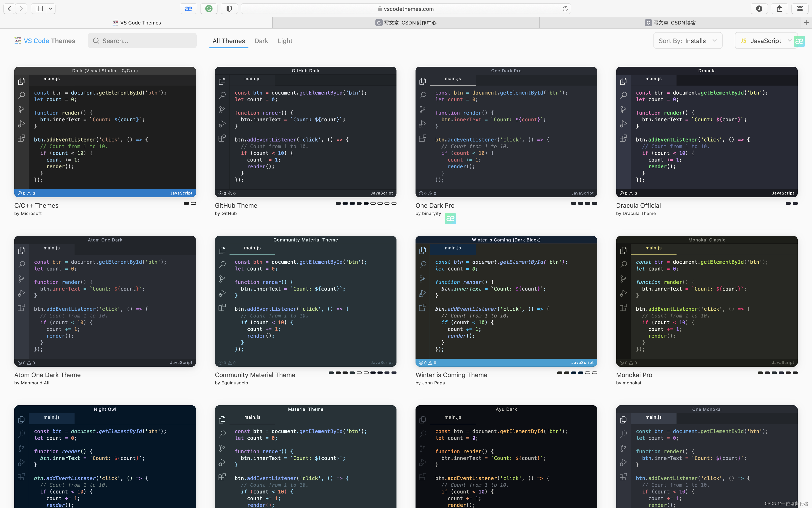This screenshot has width=812, height=508.
Task: Switch to the 写文章-CSDN创作中心 tab
Action: point(406,22)
